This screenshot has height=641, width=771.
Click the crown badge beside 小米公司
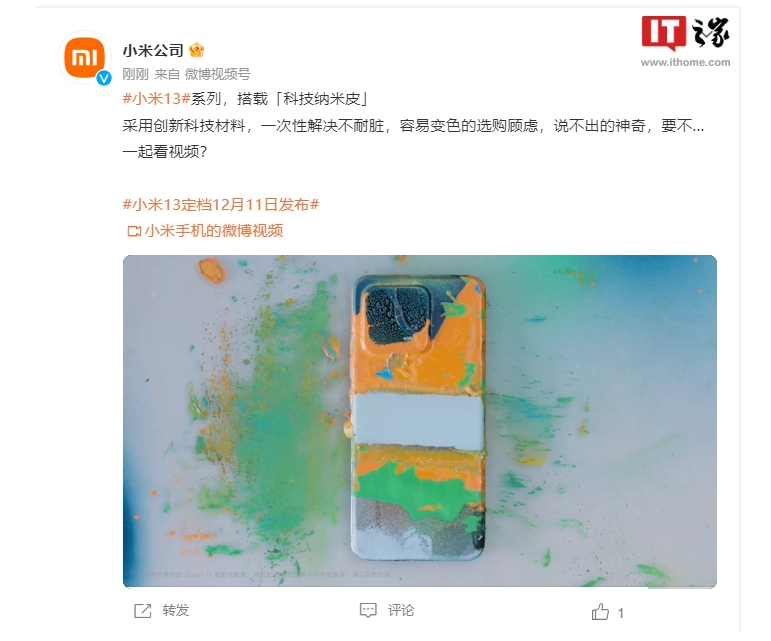coord(197,50)
